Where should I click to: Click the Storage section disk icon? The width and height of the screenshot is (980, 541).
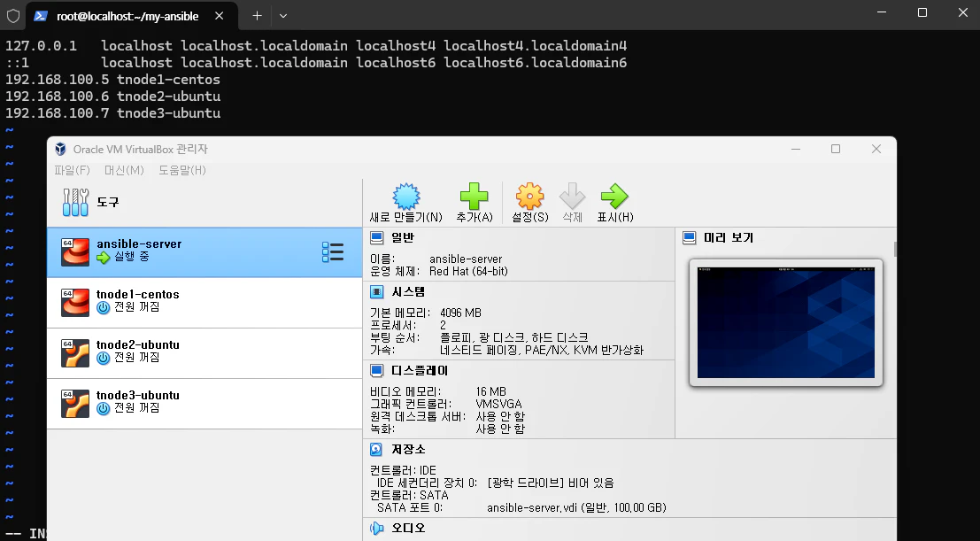click(x=376, y=449)
